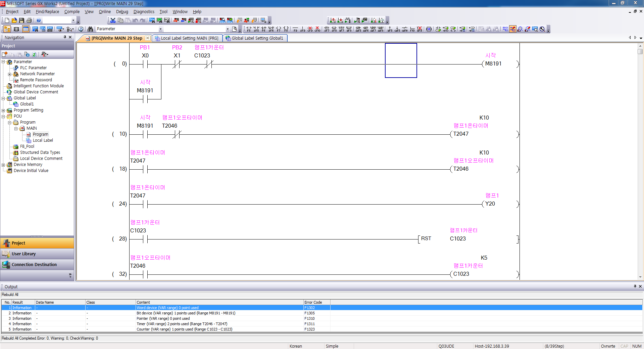Collapse the MAIN tree node

coord(16,128)
